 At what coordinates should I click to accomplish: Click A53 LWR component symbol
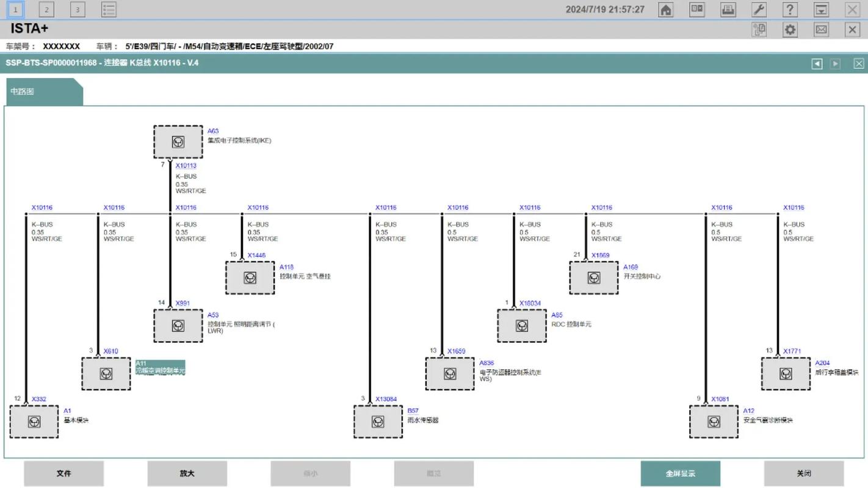point(178,326)
